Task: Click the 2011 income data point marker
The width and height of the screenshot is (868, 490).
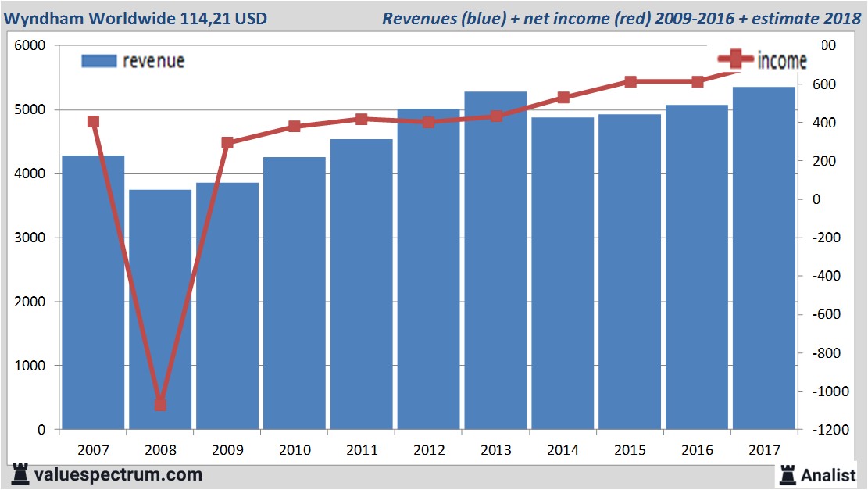Action: click(362, 119)
